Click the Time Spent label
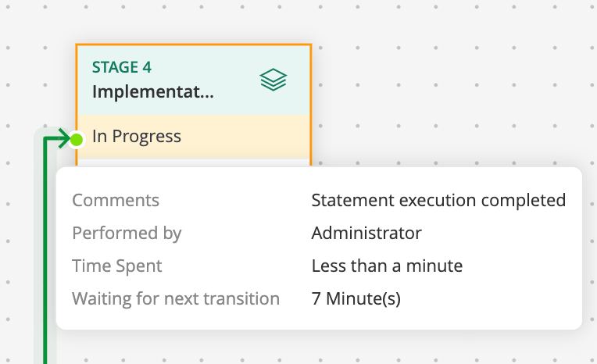The image size is (597, 364). (117, 266)
